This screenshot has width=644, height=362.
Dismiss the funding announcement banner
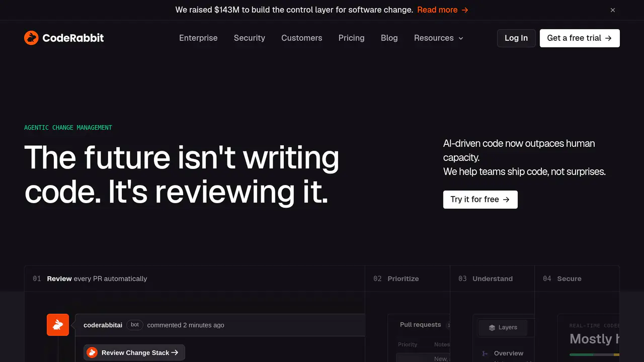point(613,10)
